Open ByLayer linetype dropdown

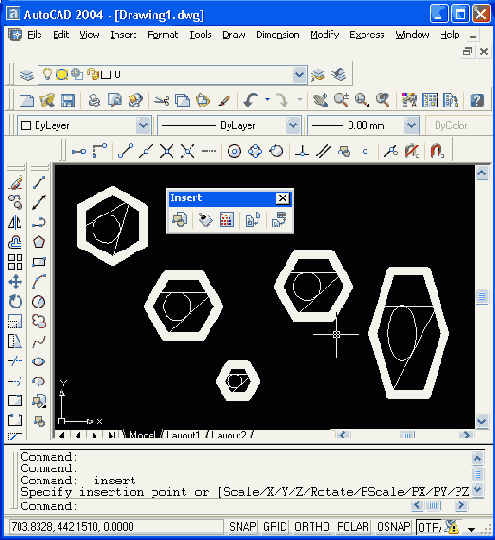coord(293,125)
